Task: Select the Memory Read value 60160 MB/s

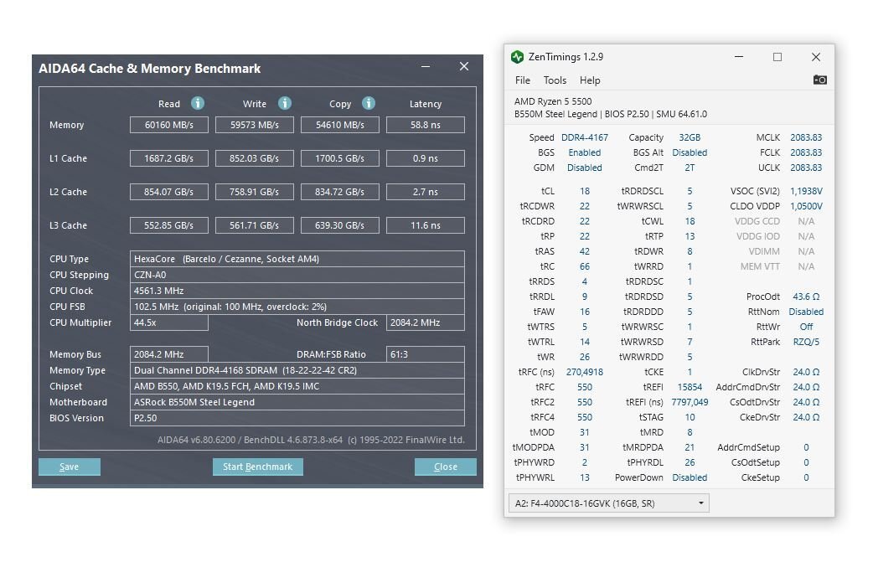Action: point(169,125)
